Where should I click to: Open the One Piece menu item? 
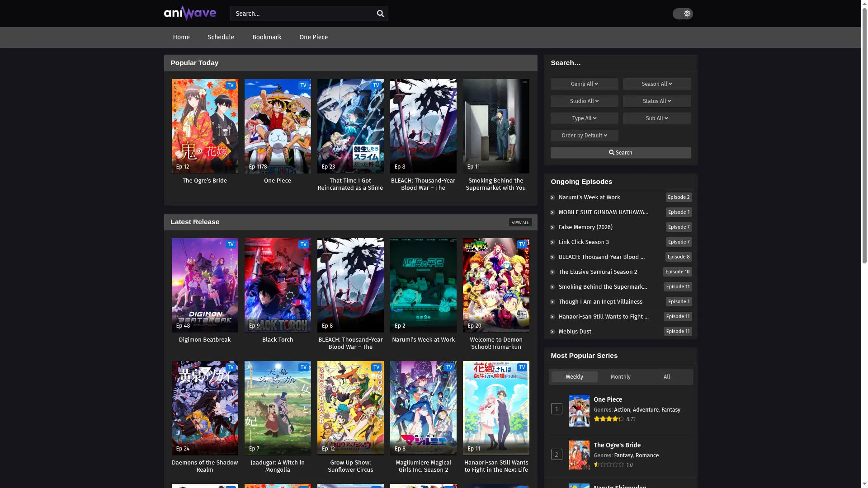(x=314, y=37)
